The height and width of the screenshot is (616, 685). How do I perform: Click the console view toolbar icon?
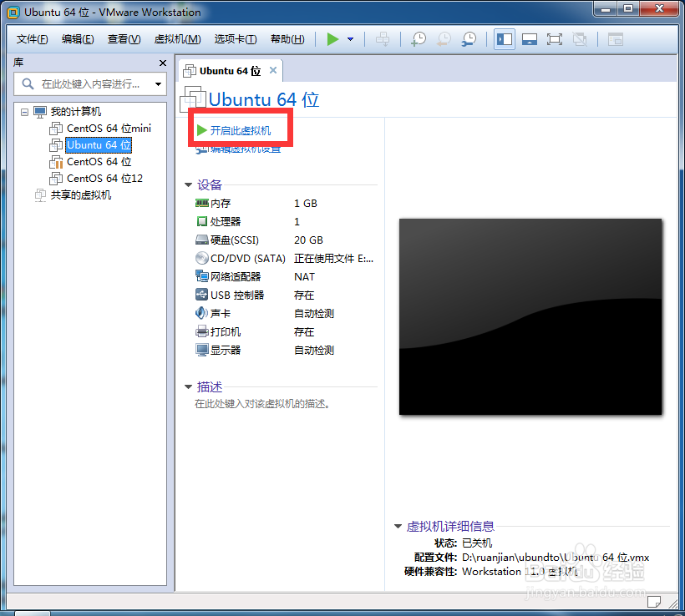[615, 39]
